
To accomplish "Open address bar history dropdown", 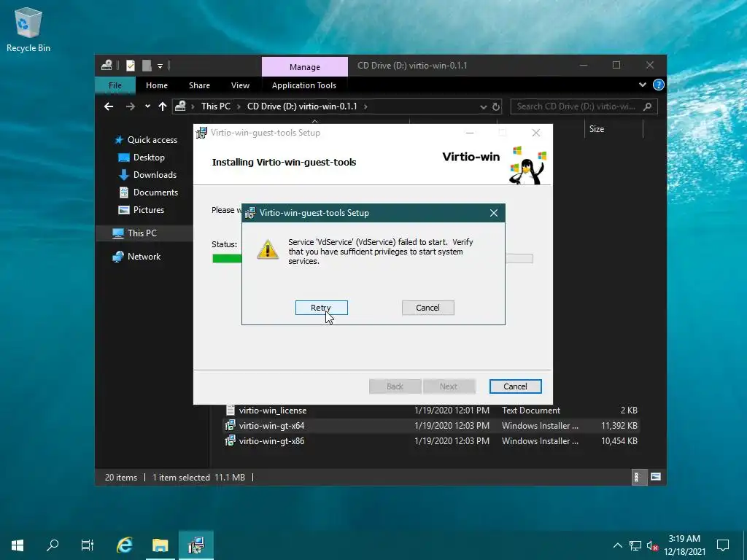I will pyautogui.click(x=483, y=106).
